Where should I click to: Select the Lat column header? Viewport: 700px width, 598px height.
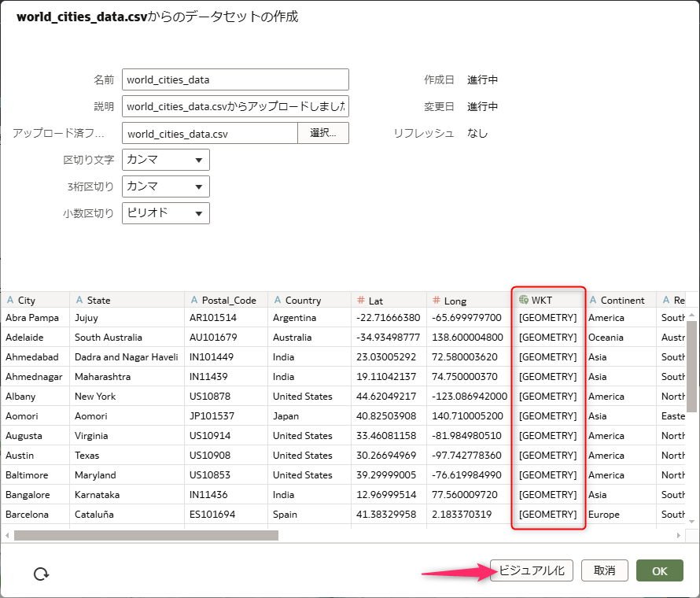389,300
